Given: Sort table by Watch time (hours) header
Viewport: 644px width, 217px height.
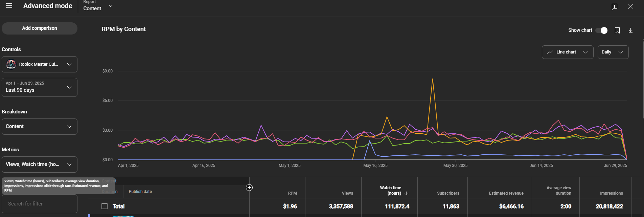Looking at the screenshot, I should coord(391,191).
